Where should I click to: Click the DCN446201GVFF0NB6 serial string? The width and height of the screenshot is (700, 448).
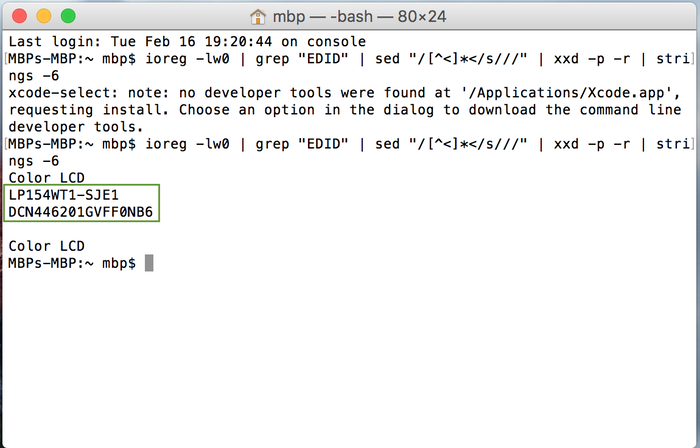coord(81,212)
